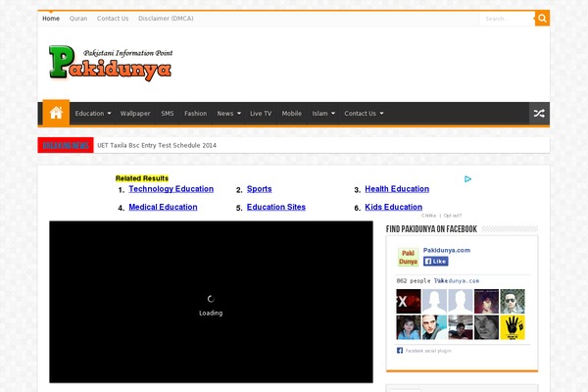Viewport: 588px width, 392px height.
Task: Open Contact Us in the top bar
Action: click(x=113, y=19)
